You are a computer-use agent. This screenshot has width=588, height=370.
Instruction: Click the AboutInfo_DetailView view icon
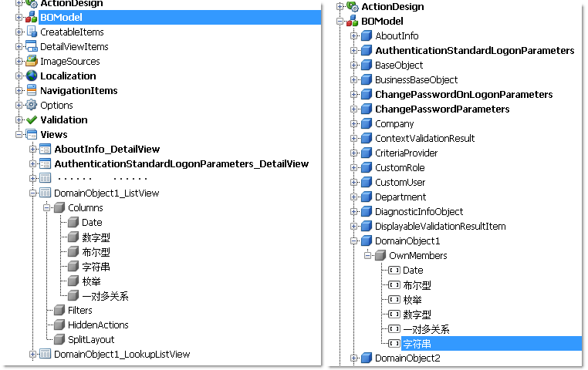[x=46, y=149]
